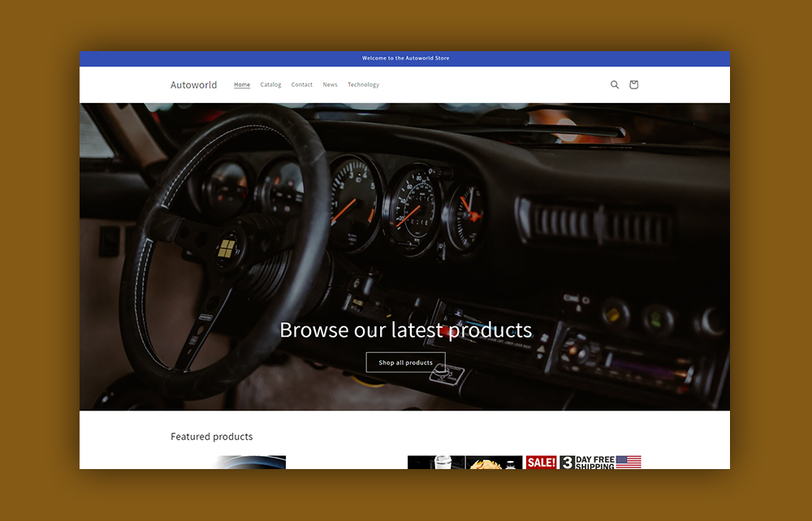Image resolution: width=812 pixels, height=521 pixels.
Task: Open the News menu link
Action: pyautogui.click(x=330, y=84)
